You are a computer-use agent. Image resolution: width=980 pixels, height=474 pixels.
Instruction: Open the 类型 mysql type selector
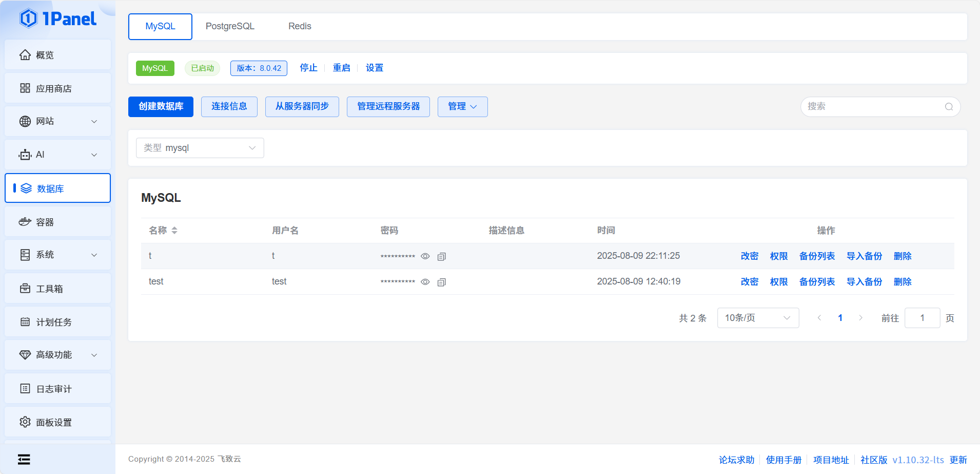click(x=200, y=148)
